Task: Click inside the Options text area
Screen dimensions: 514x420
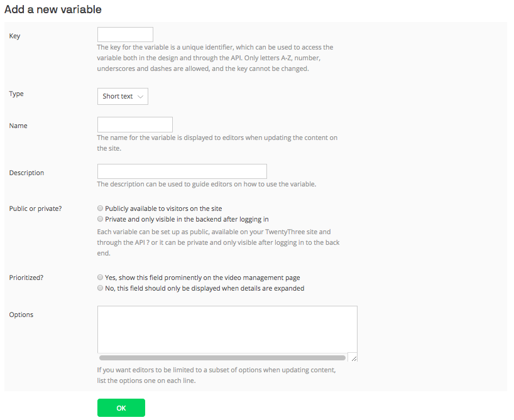Action: tap(227, 330)
